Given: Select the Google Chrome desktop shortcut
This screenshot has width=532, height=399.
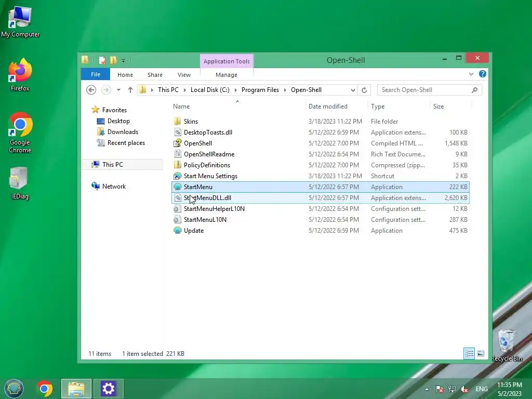Looking at the screenshot, I should (20, 132).
